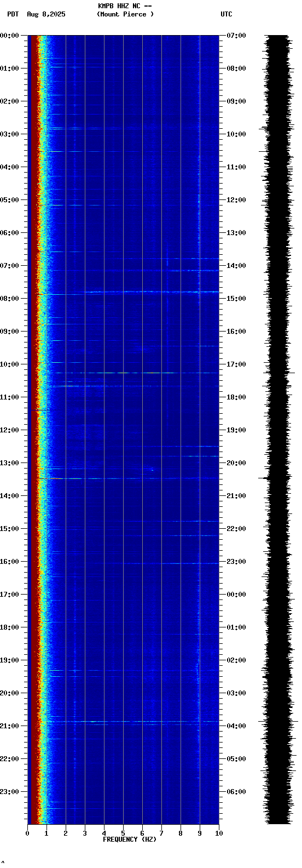Click the 17:00 PDT label on left axis
This screenshot has height=868, width=302.
pyautogui.click(x=9, y=595)
